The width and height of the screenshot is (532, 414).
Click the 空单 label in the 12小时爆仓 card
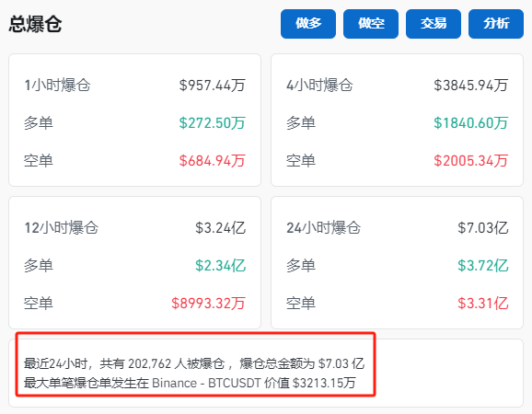[39, 303]
